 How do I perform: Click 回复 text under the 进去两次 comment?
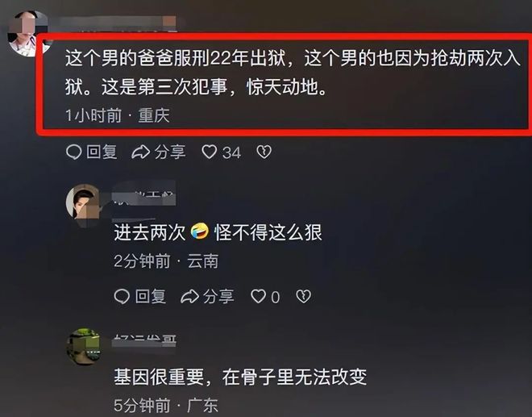pos(150,297)
